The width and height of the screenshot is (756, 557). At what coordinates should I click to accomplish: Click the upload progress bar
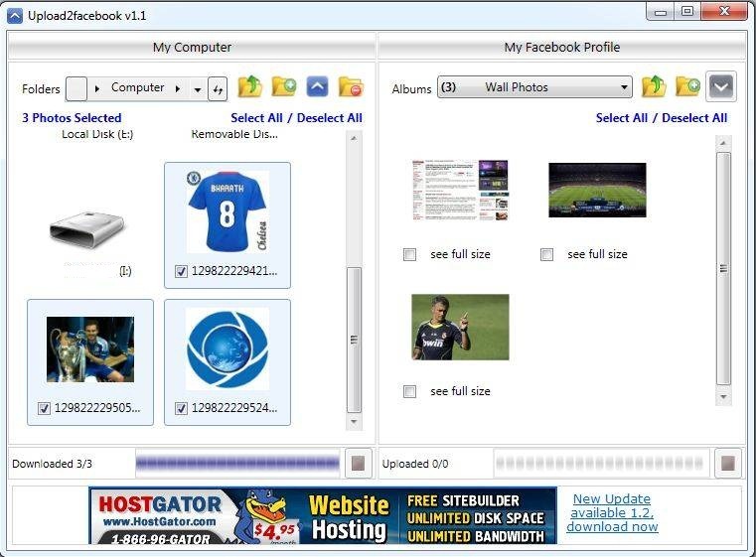click(601, 464)
